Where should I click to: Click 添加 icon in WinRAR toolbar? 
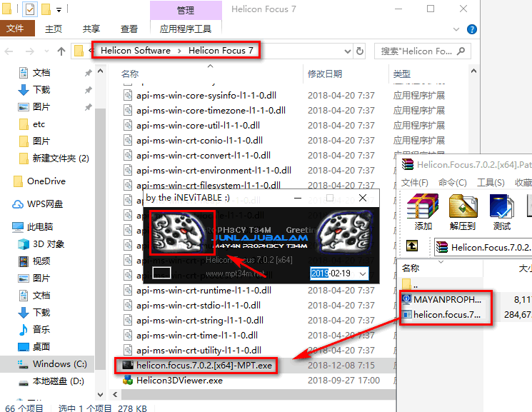point(423,212)
